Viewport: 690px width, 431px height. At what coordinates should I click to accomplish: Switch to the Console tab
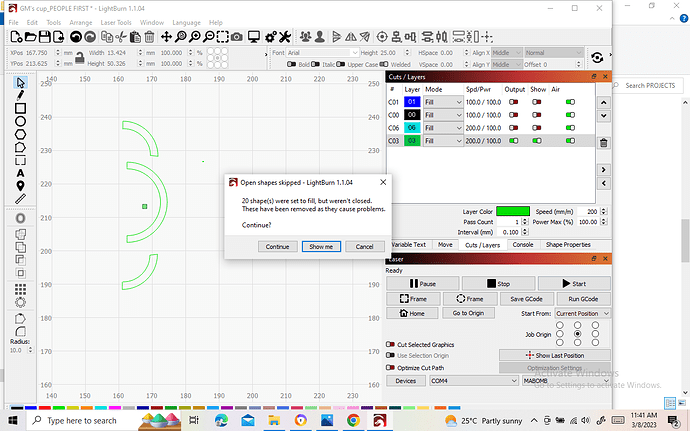(x=523, y=245)
